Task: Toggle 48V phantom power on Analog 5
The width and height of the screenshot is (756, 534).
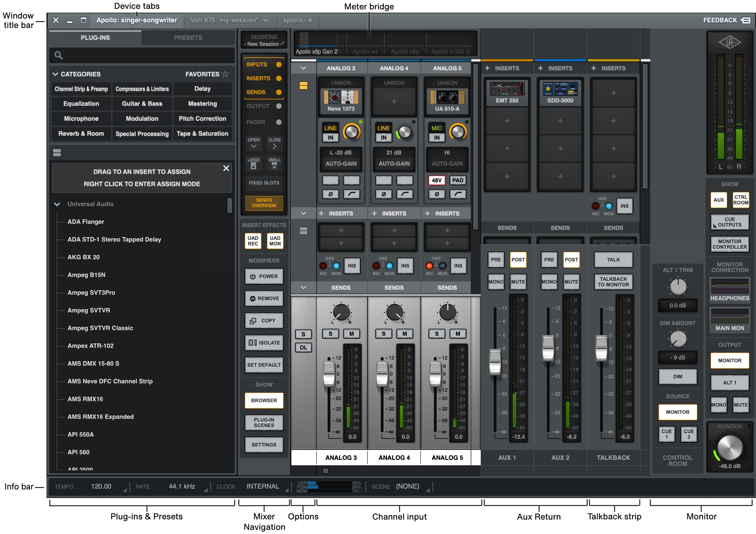Action: (437, 180)
